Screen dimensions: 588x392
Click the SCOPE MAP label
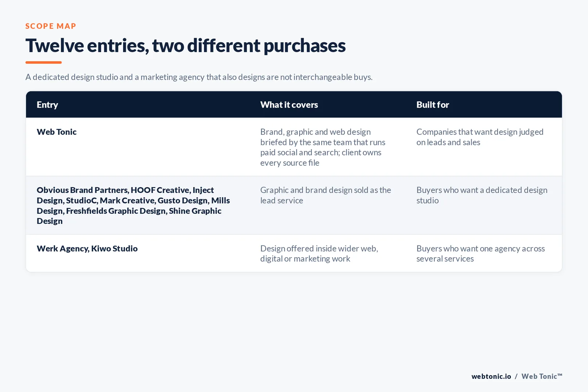[51, 26]
